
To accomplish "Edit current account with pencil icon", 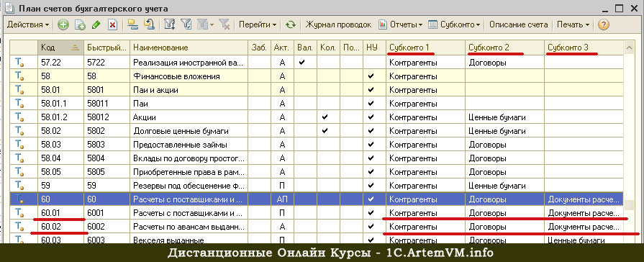I will pyautogui.click(x=96, y=24).
